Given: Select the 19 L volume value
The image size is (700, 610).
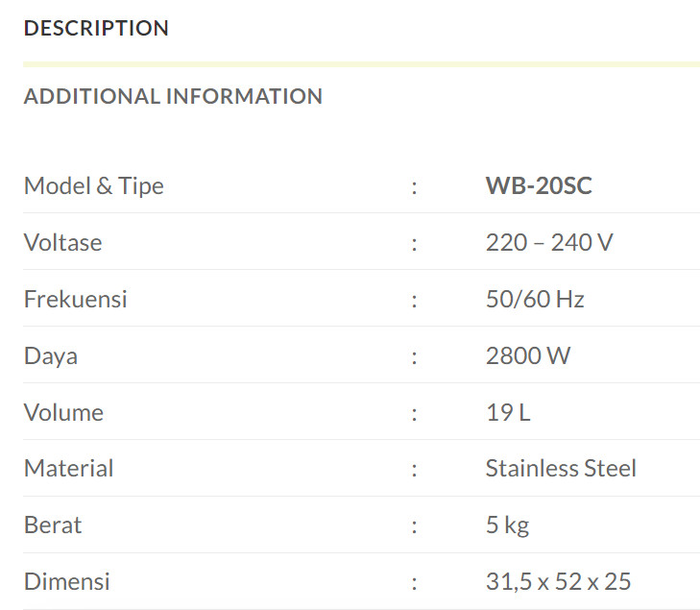Looking at the screenshot, I should coord(508,412).
